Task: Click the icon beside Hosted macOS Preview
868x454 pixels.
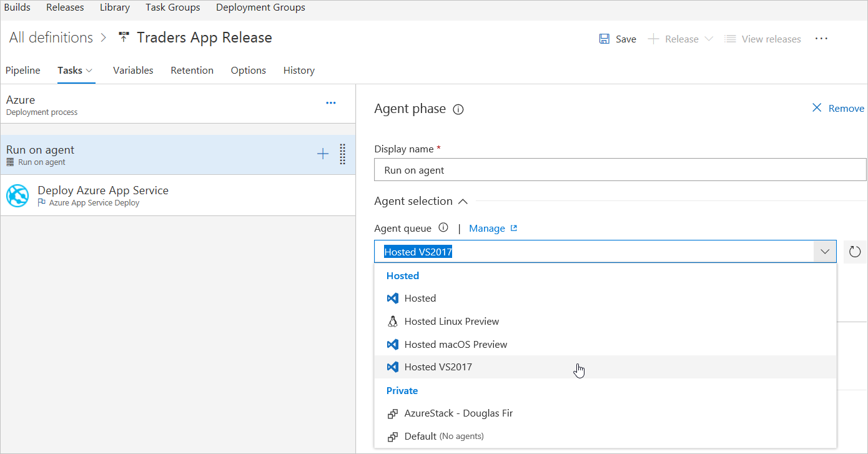Action: pos(393,344)
